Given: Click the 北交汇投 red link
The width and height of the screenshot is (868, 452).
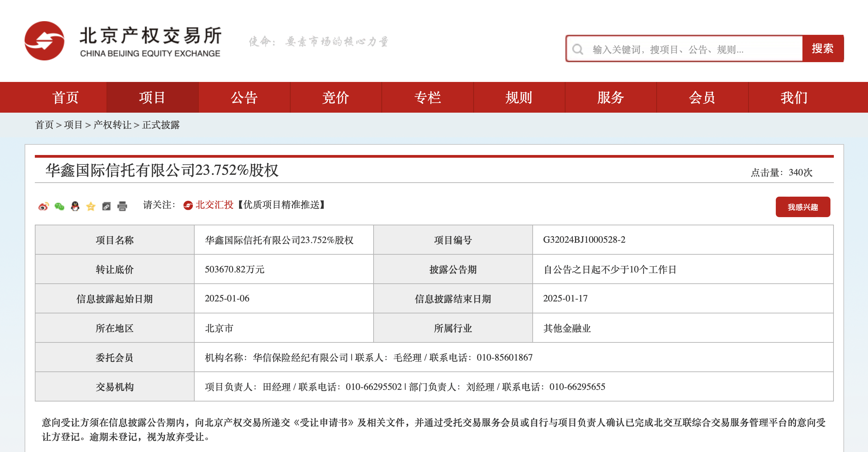Looking at the screenshot, I should point(214,205).
